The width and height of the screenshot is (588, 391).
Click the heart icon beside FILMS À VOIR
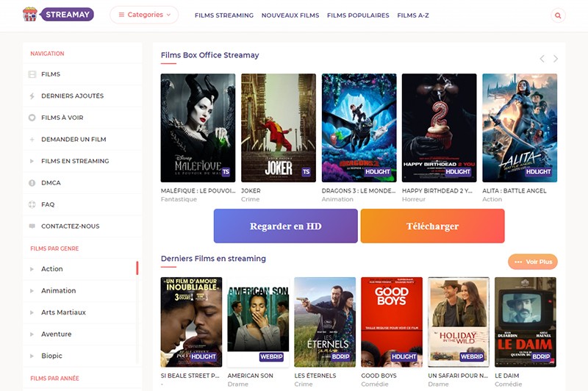(x=32, y=118)
